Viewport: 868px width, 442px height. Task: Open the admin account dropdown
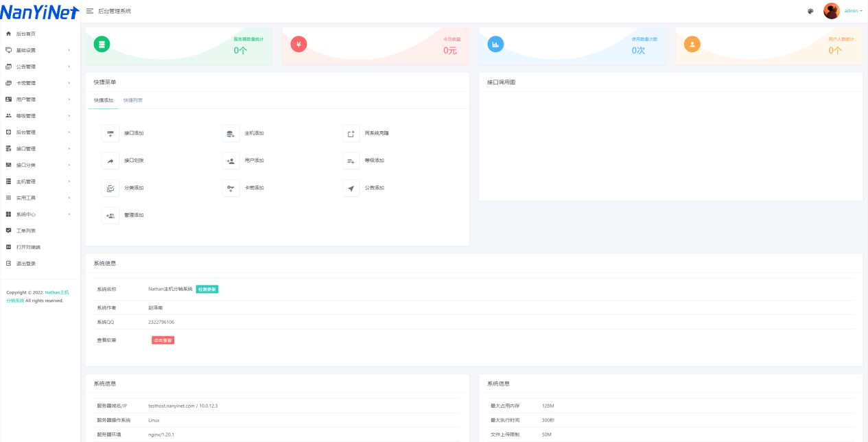point(853,11)
